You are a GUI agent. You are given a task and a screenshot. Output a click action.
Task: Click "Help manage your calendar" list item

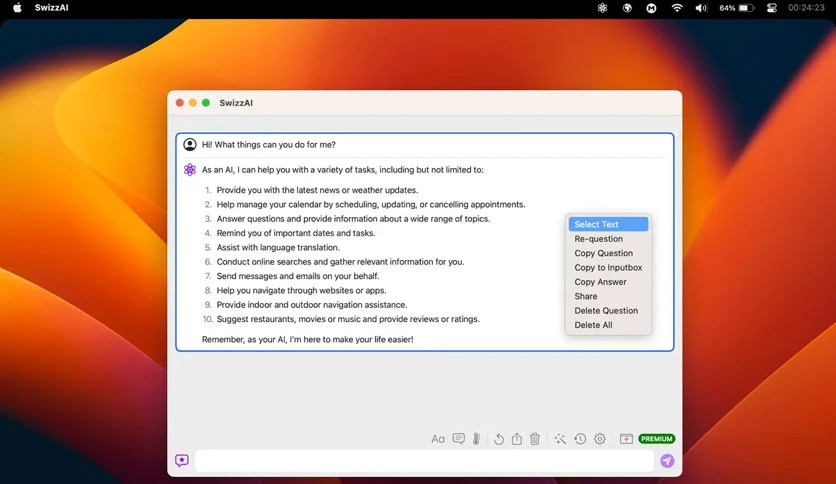[371, 204]
